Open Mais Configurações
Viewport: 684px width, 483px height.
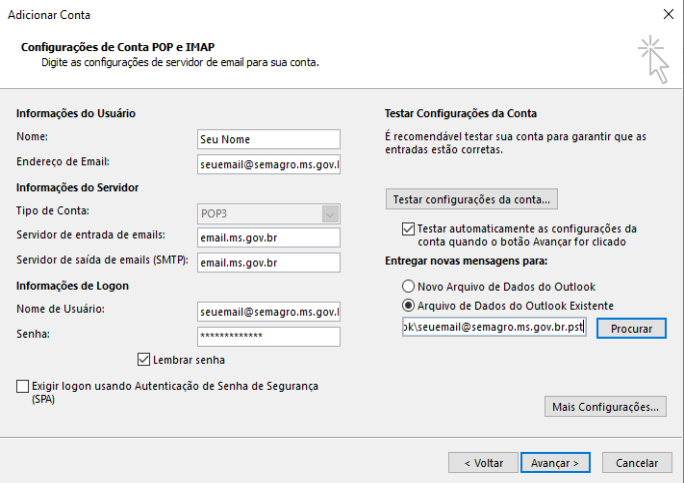[x=605, y=407]
